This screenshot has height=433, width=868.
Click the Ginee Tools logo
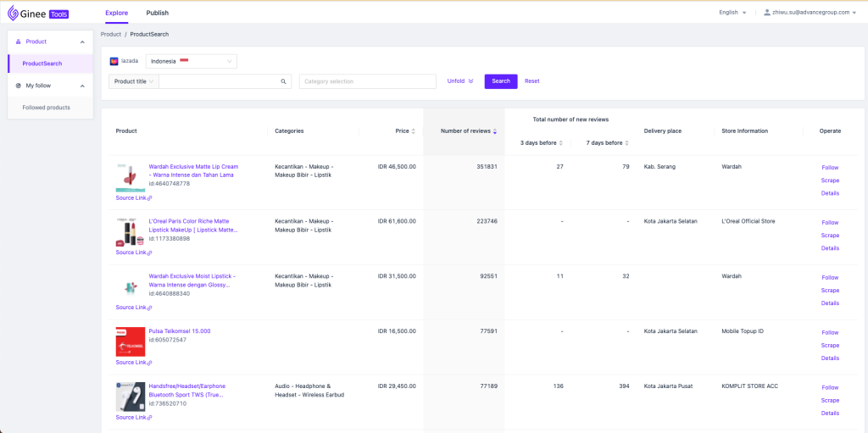pos(37,13)
